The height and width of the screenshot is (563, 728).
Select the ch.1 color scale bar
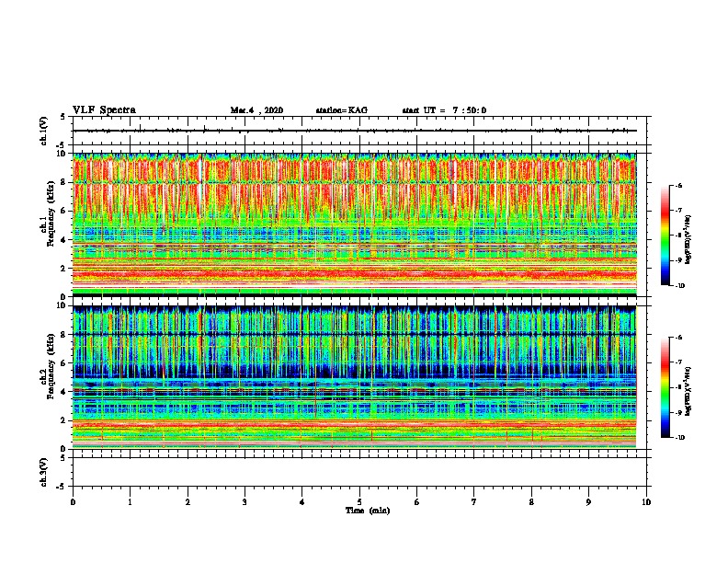coord(665,236)
